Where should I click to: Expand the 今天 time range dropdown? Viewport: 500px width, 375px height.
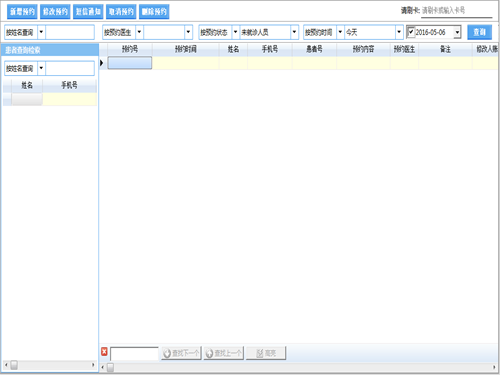click(399, 32)
